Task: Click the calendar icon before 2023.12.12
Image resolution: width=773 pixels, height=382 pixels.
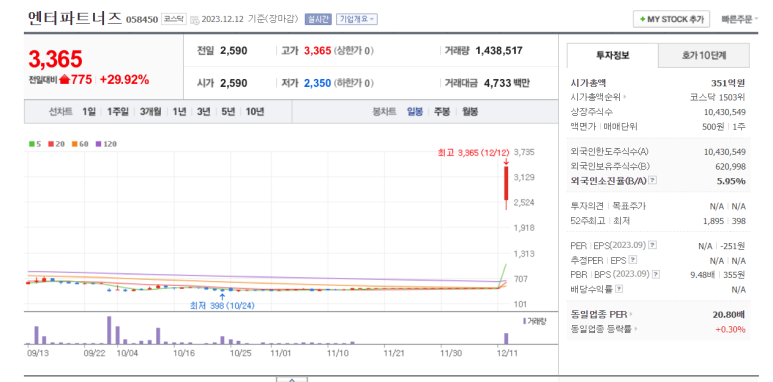Action: click(x=194, y=20)
